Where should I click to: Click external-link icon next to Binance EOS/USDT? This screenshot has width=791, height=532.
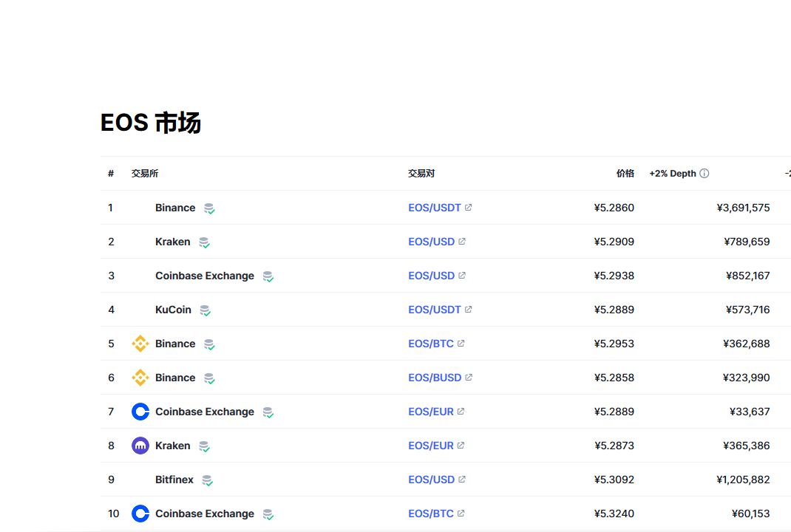pyautogui.click(x=468, y=207)
